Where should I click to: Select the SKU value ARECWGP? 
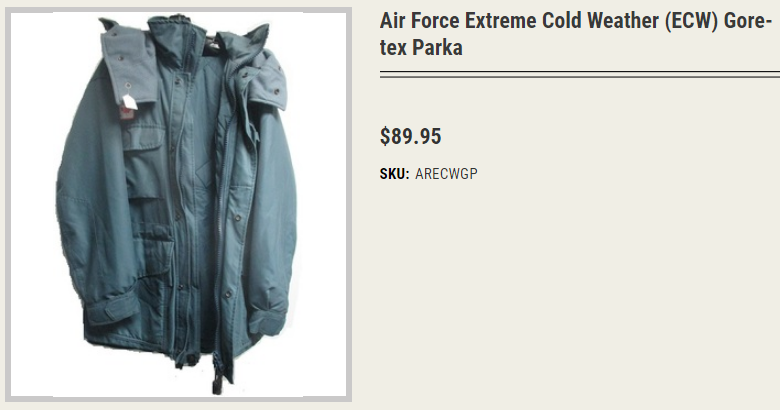click(446, 174)
